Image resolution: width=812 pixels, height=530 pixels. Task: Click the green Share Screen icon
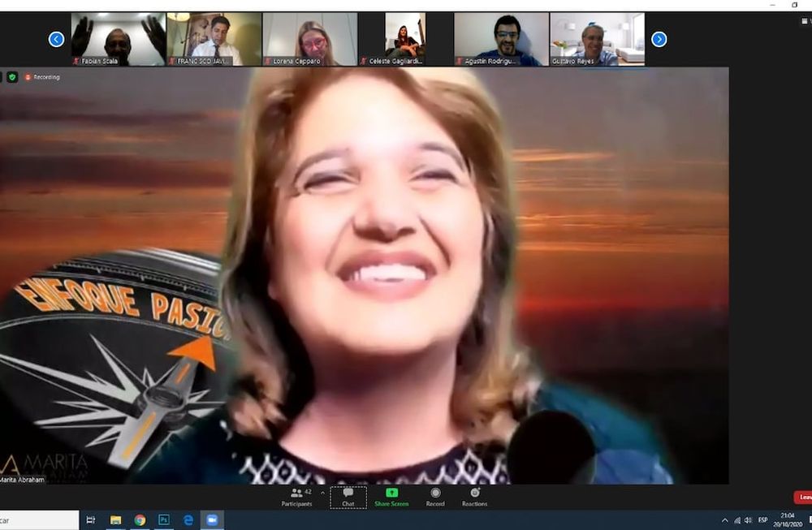391,497
